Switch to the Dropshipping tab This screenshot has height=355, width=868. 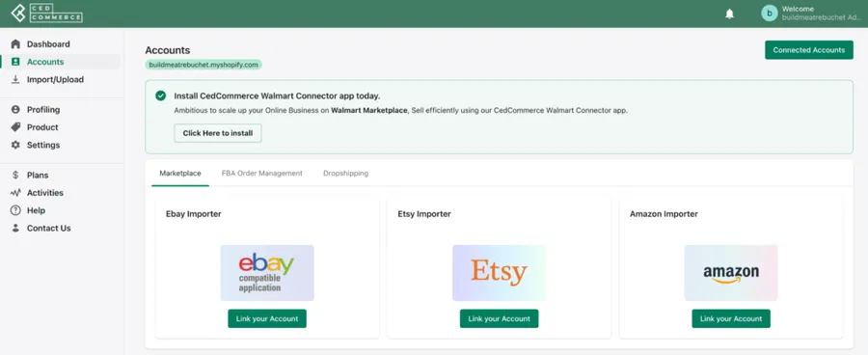click(x=345, y=174)
